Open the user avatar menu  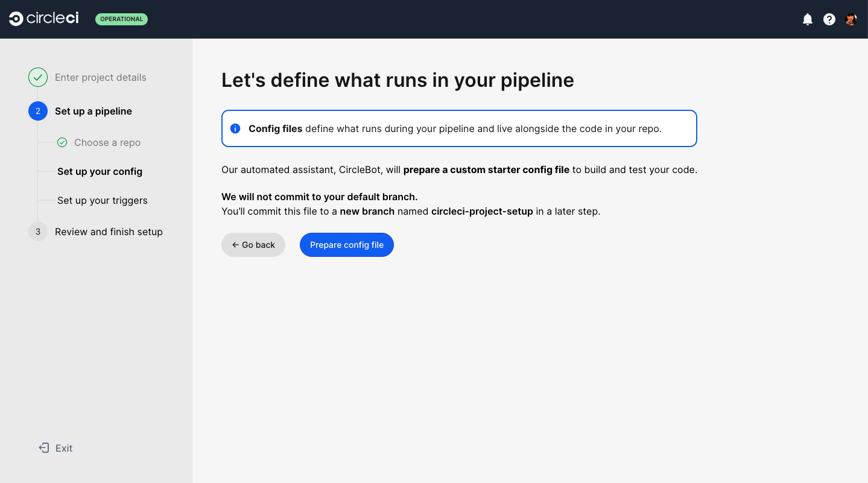click(851, 19)
